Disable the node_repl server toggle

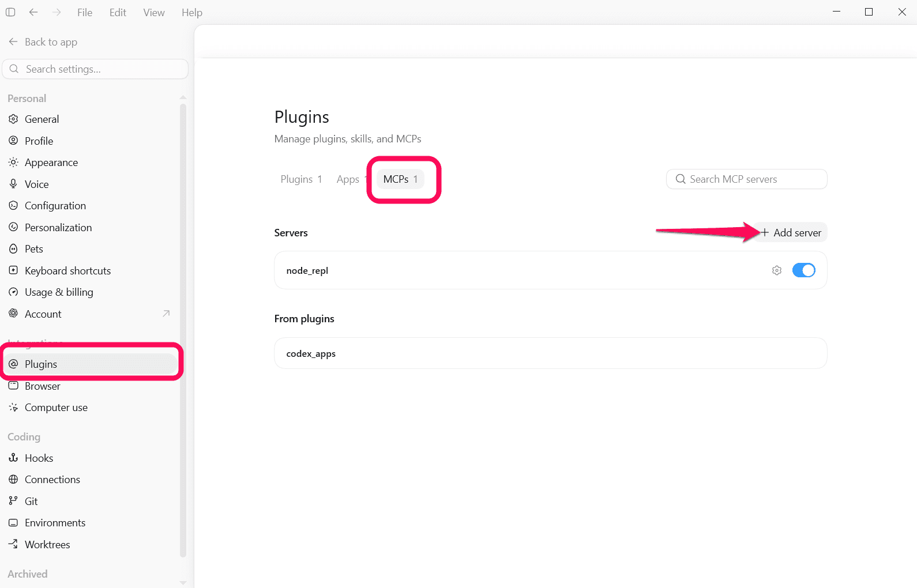(804, 270)
